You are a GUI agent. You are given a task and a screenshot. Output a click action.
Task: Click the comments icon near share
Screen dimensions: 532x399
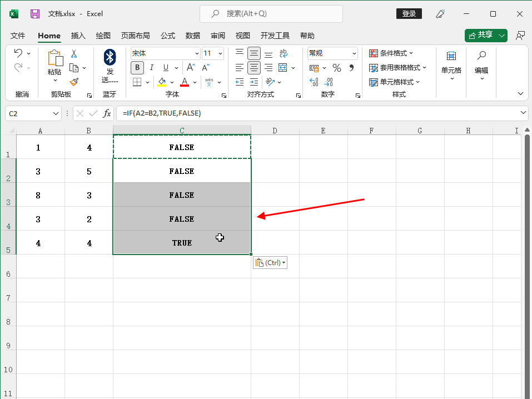coord(520,36)
